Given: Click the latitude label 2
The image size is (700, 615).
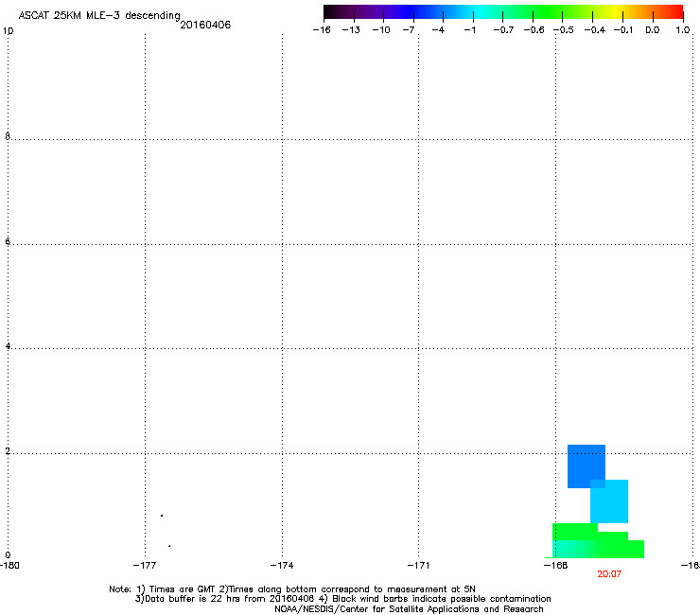Looking at the screenshot, I should (8, 450).
